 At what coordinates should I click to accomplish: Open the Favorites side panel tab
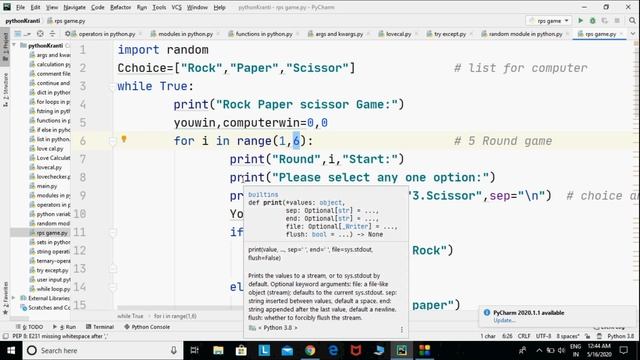click(x=5, y=298)
